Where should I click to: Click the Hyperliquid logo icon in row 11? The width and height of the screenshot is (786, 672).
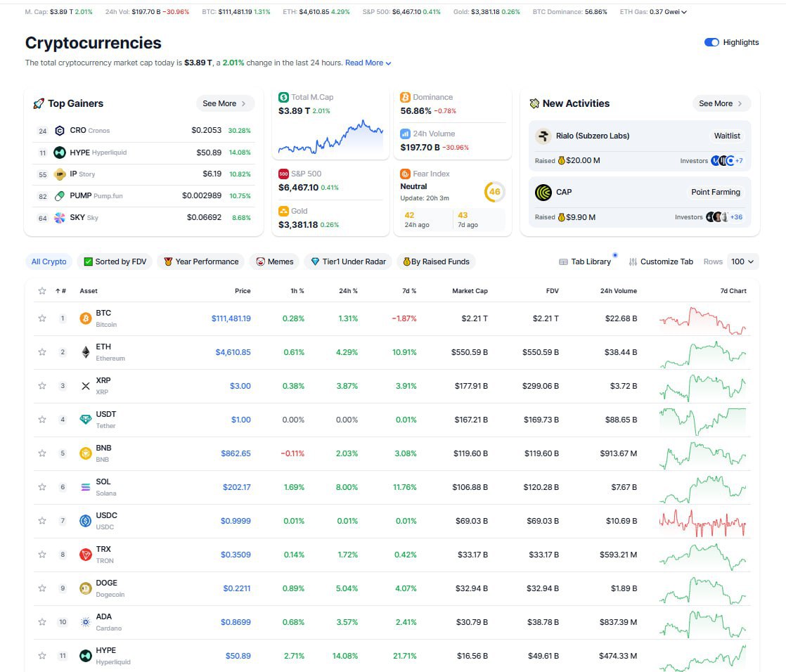[86, 655]
